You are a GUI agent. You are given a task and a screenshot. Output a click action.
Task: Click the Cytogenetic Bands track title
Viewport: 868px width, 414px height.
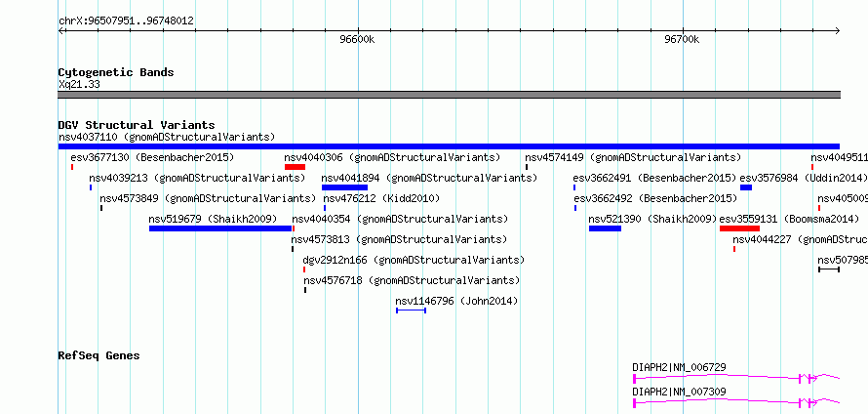click(116, 72)
